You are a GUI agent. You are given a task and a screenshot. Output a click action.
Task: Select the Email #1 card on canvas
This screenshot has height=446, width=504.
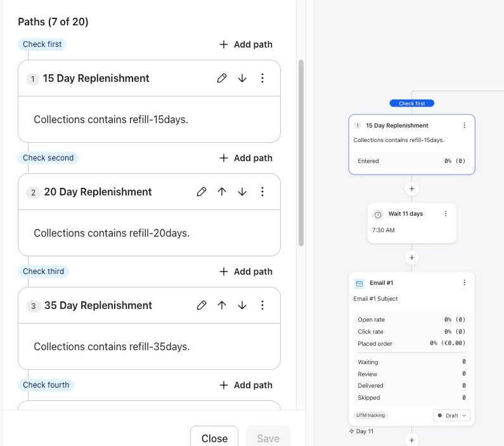[411, 349]
